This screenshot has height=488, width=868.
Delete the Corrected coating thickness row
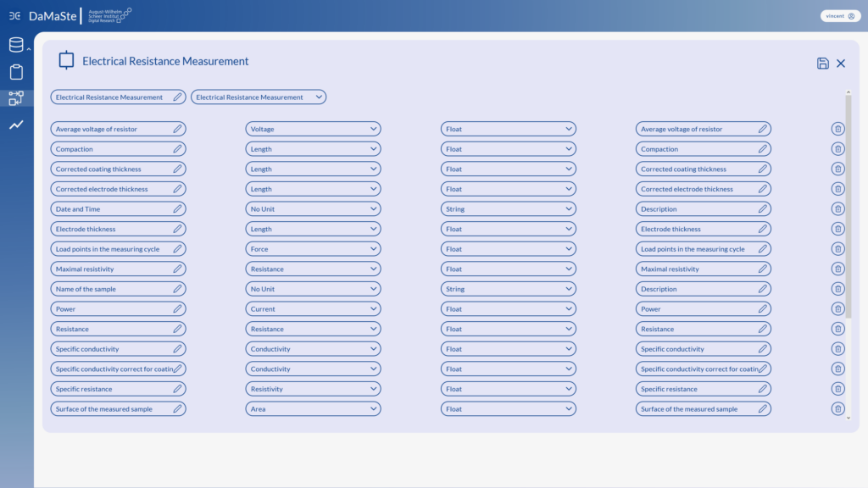[x=837, y=169]
